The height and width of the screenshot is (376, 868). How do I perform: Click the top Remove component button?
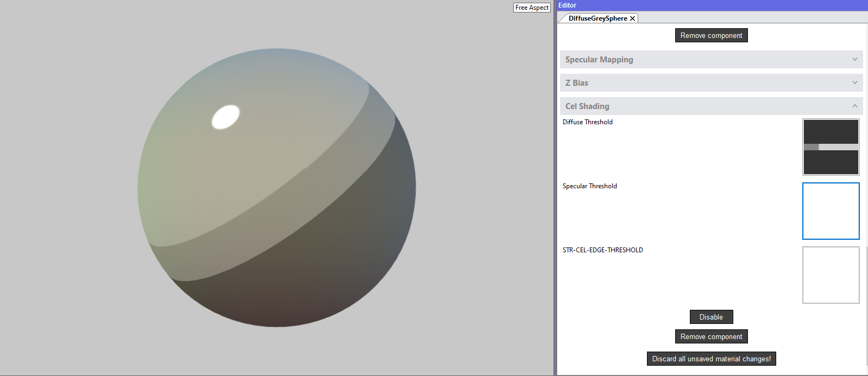pyautogui.click(x=711, y=36)
